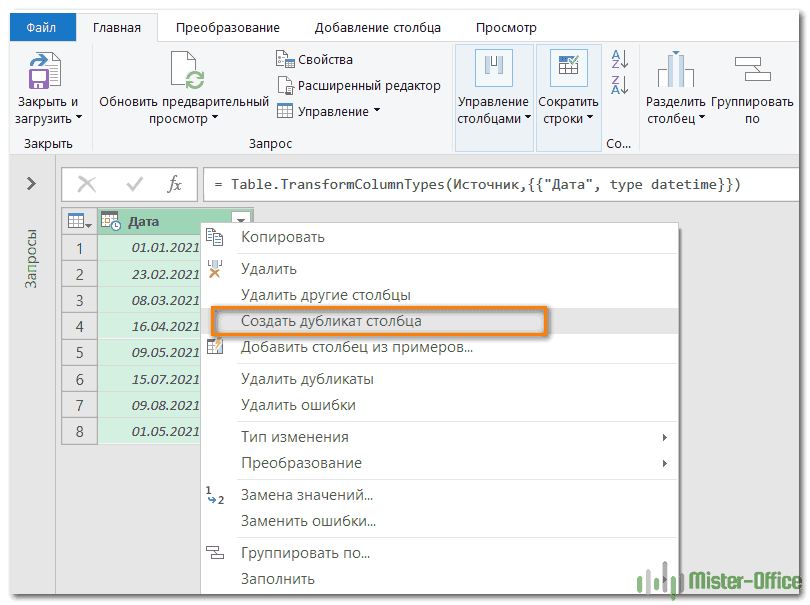Screen dimensions: 810x605
Task: Open the Тип изменения submenu
Action: tap(295, 437)
